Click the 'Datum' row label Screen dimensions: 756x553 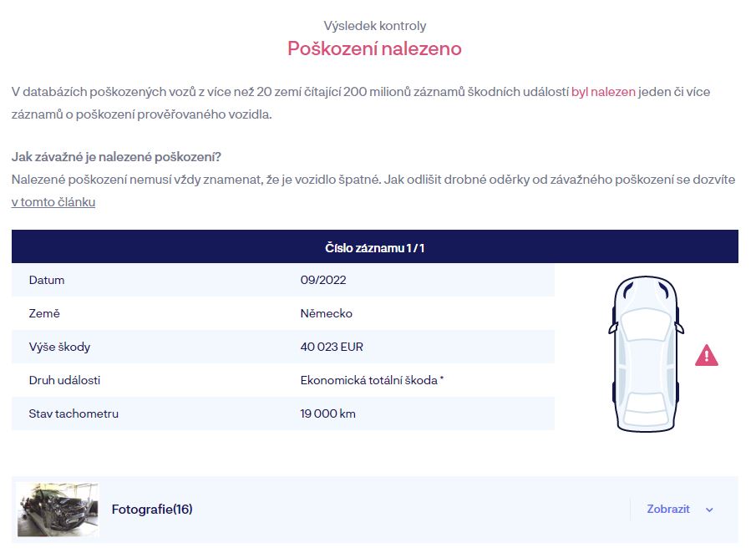coord(47,280)
